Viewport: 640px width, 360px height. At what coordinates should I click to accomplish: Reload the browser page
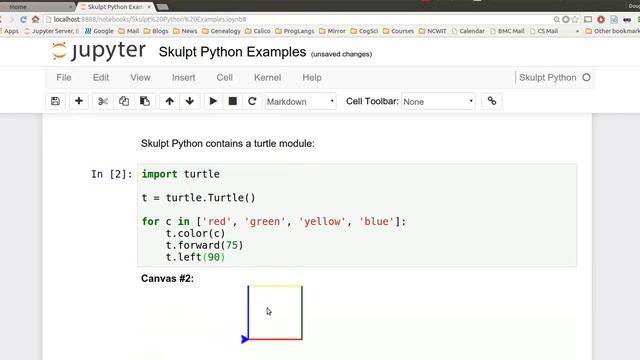coord(23,19)
